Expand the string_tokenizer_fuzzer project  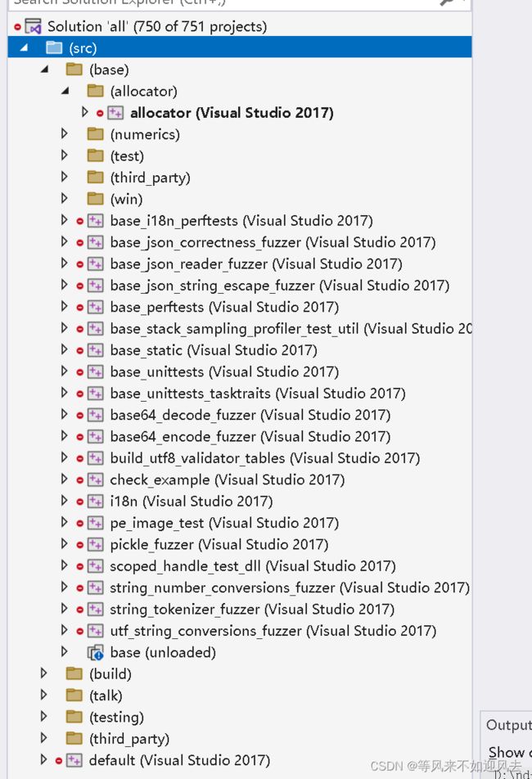tap(64, 609)
